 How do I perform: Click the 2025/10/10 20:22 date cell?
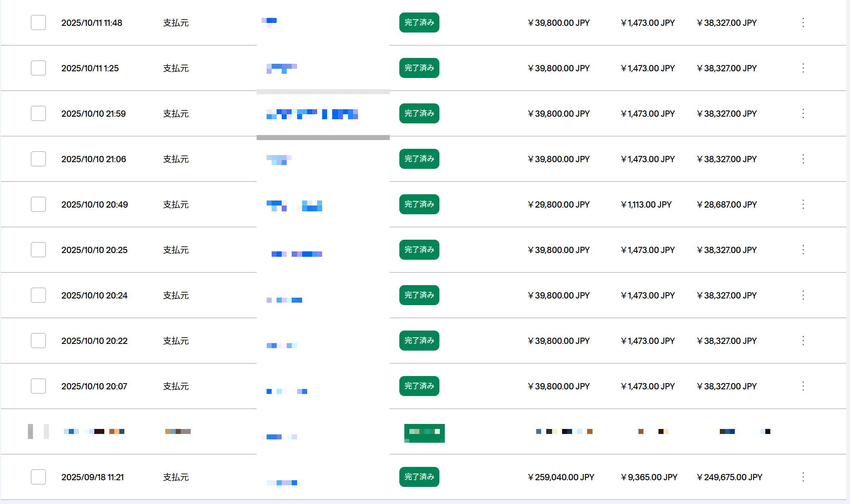94,341
